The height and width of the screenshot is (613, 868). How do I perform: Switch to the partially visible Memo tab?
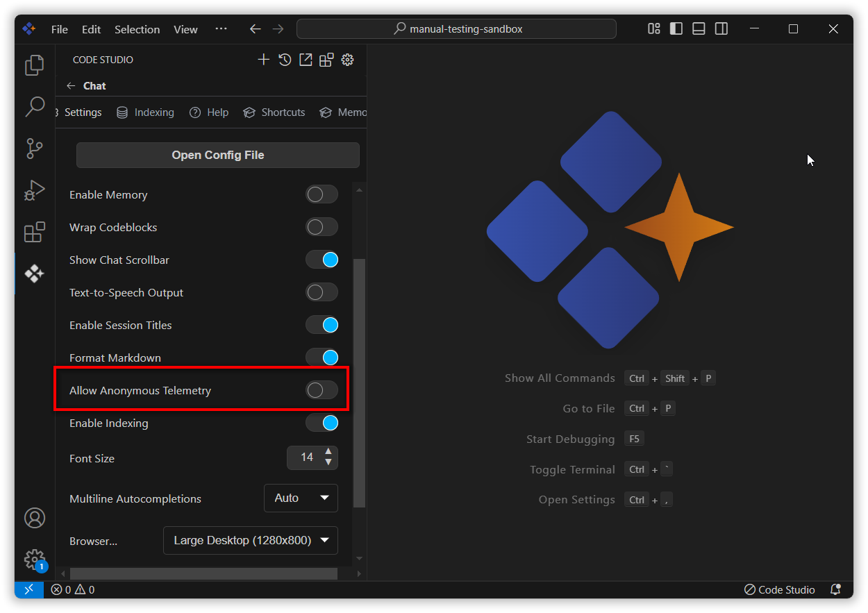click(x=343, y=112)
